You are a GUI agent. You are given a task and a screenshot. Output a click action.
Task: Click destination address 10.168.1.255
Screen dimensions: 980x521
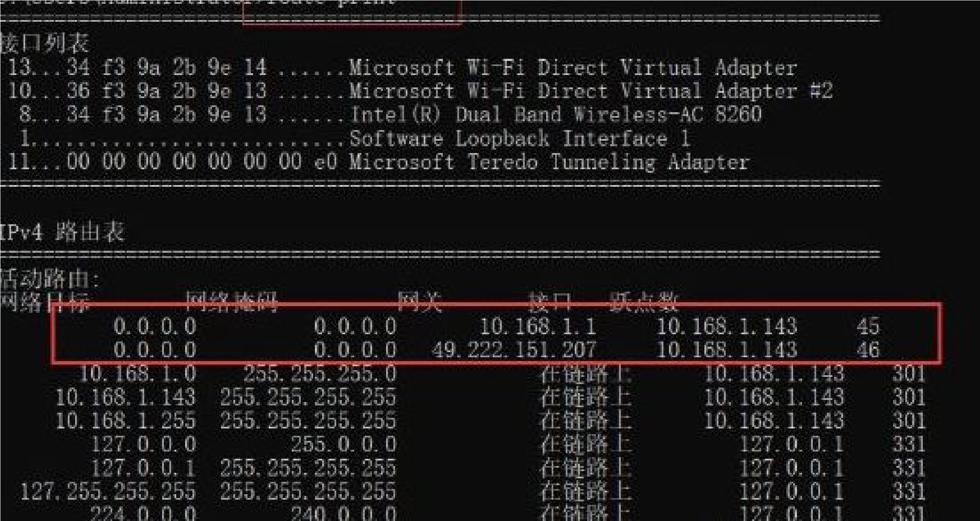(x=126, y=421)
